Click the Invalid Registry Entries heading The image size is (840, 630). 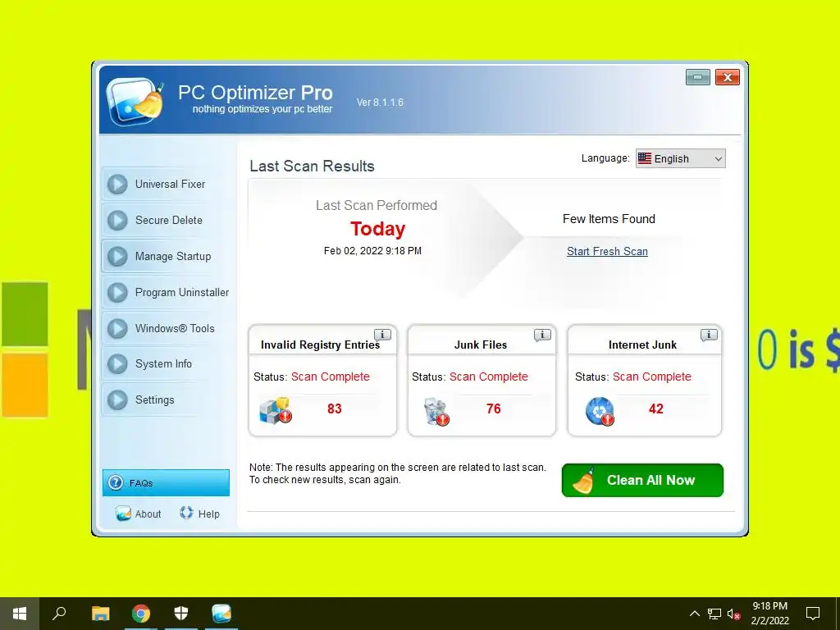(x=321, y=345)
